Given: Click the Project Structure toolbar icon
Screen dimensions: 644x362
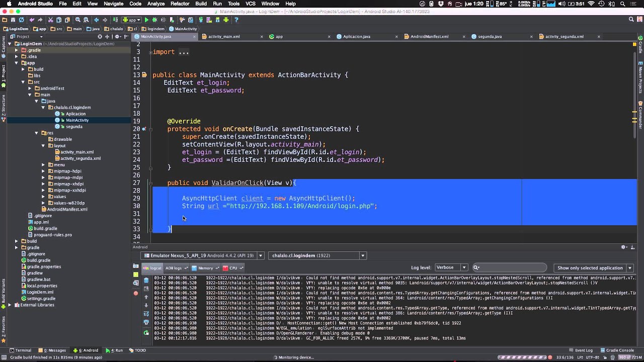Looking at the screenshot, I should click(191, 20).
